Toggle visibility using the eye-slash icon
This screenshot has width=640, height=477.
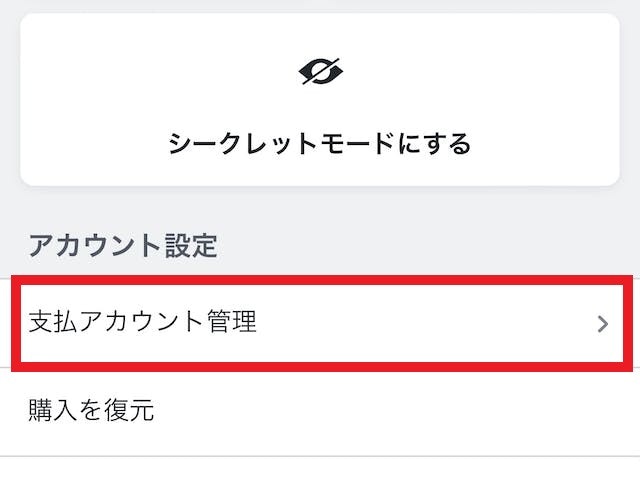pos(320,72)
